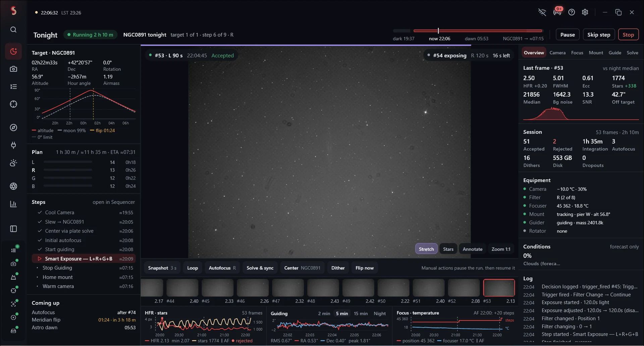
Task: Click the Skip step button
Action: tap(599, 35)
